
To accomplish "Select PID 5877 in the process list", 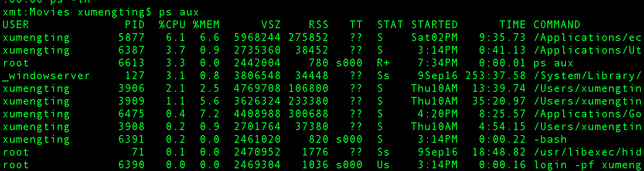I will pyautogui.click(x=132, y=37).
